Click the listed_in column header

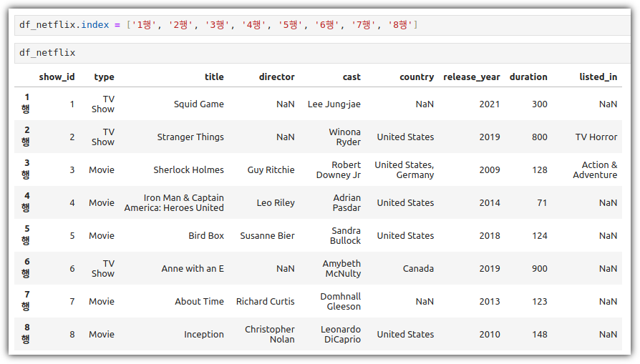click(598, 77)
